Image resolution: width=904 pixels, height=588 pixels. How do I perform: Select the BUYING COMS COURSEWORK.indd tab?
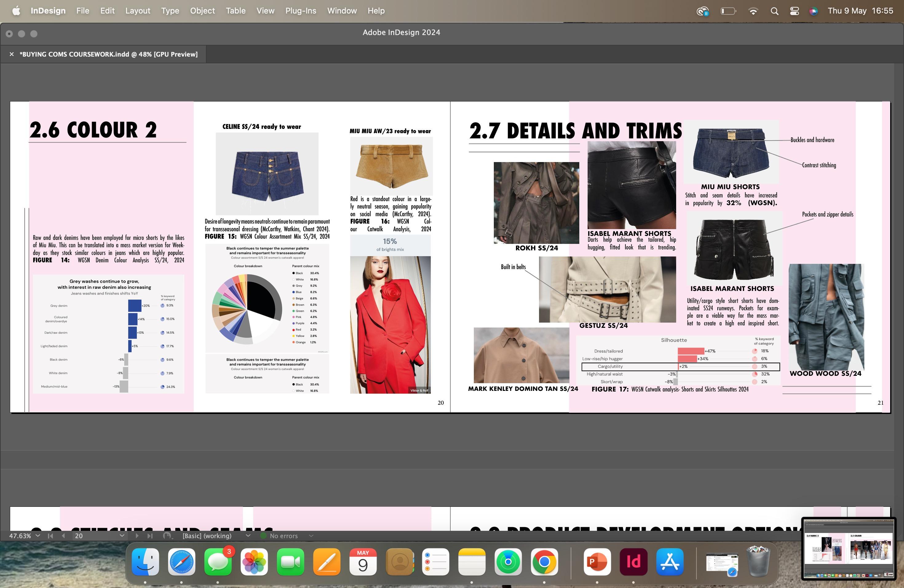coord(109,54)
